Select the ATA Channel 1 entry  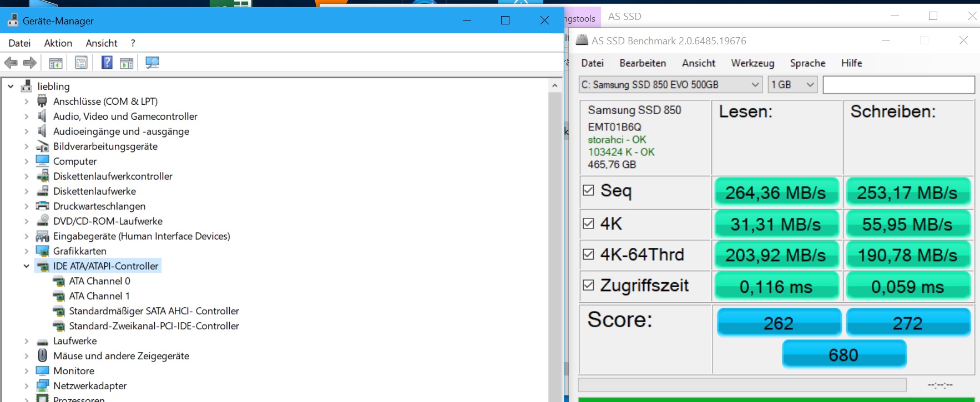[99, 296]
